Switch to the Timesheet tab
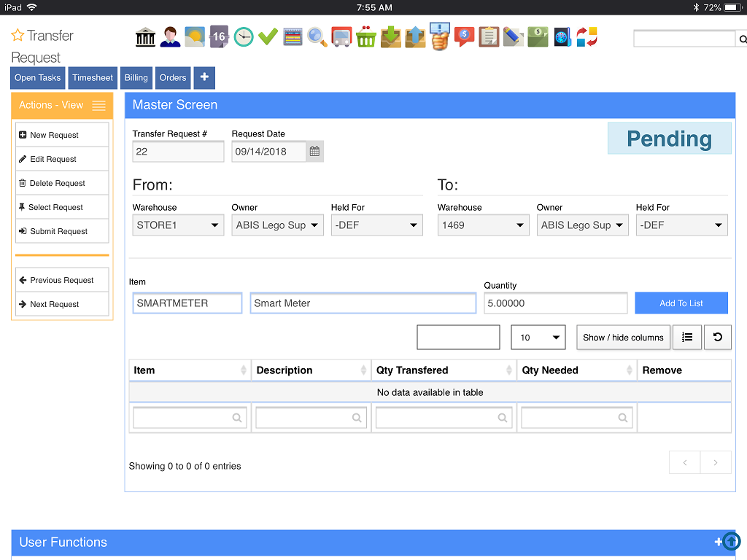This screenshot has height=560, width=747. (93, 78)
